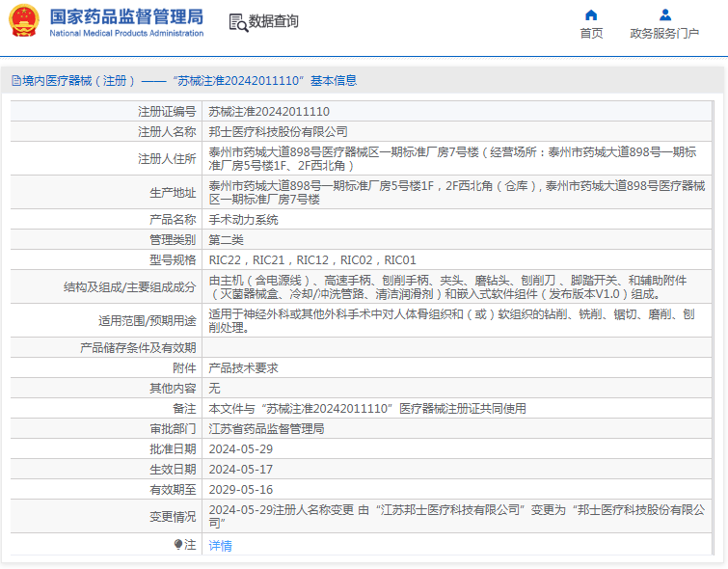Viewport: 728px width, 569px height.
Task: Click the 注册证编号 row label
Action: tap(167, 112)
